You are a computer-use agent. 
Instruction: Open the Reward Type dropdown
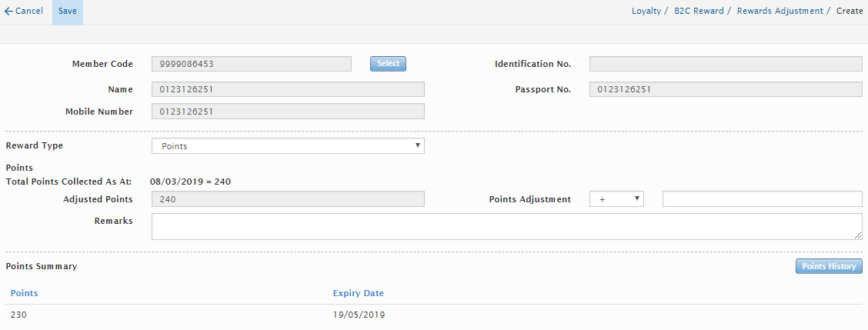(x=288, y=146)
